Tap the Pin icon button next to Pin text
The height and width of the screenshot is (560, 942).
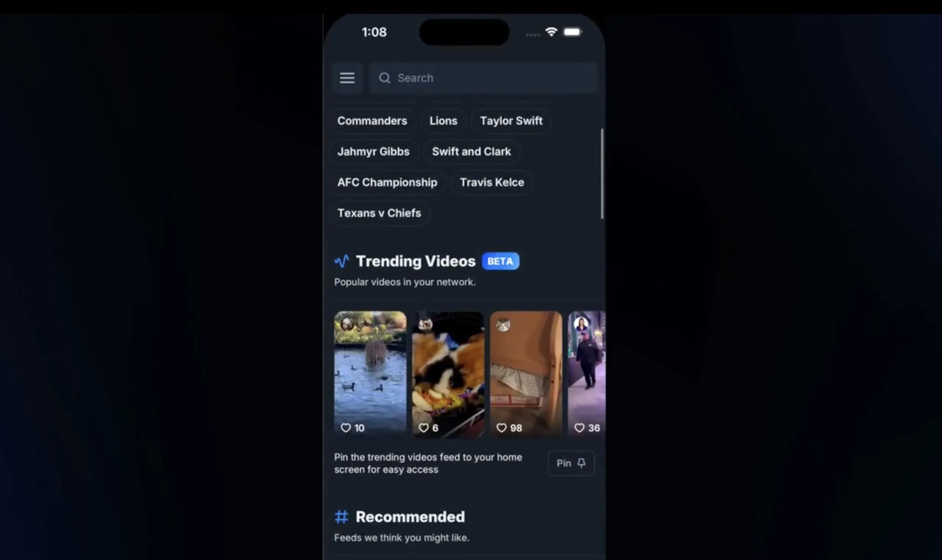pos(581,462)
